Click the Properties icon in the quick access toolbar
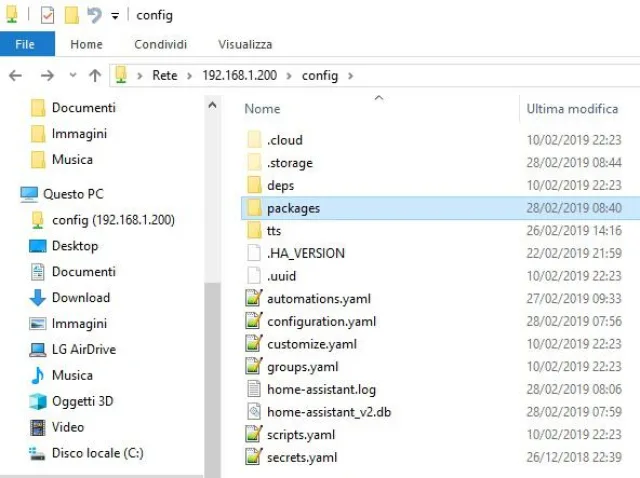Screen dimensions: 640x478 click(47, 15)
